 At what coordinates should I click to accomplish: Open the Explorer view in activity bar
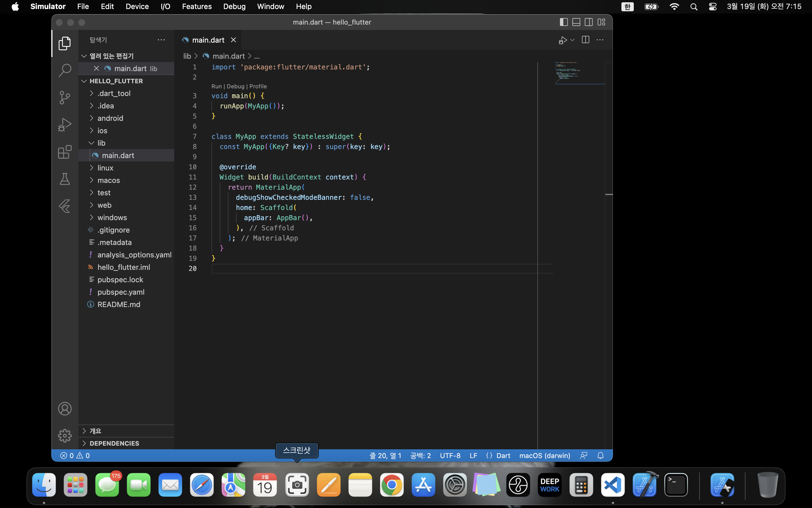(x=64, y=43)
